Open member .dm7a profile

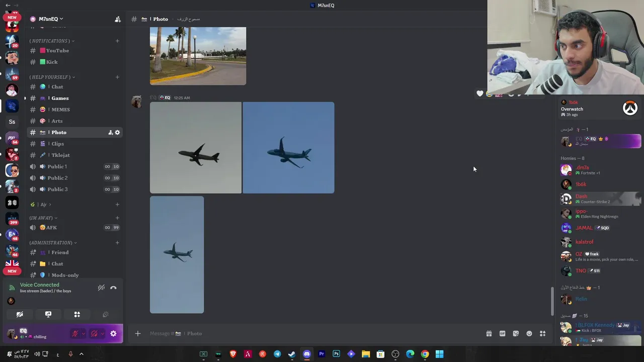[600, 170]
